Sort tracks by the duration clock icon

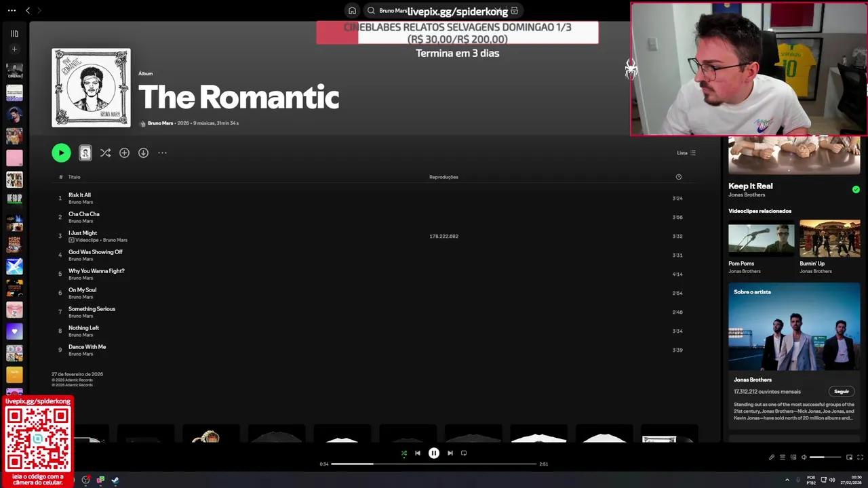click(678, 177)
